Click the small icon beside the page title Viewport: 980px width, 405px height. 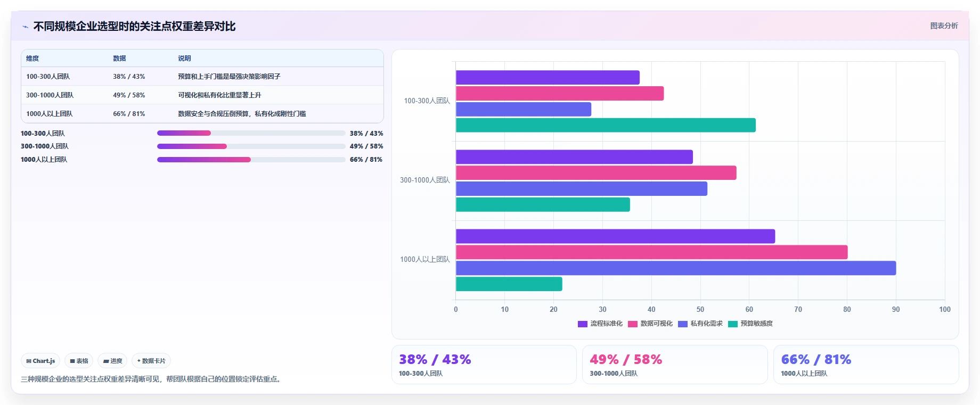25,27
